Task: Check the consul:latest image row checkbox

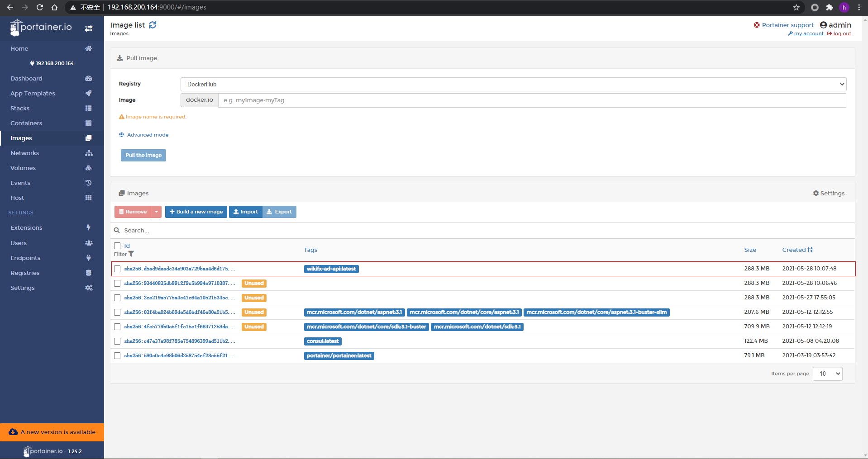Action: point(117,341)
